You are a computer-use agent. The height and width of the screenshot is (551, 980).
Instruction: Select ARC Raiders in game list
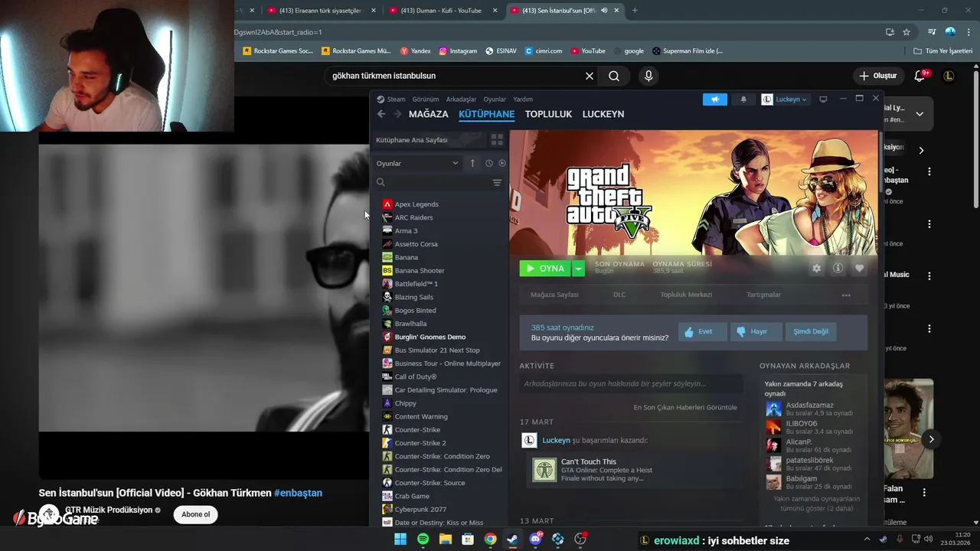point(413,217)
